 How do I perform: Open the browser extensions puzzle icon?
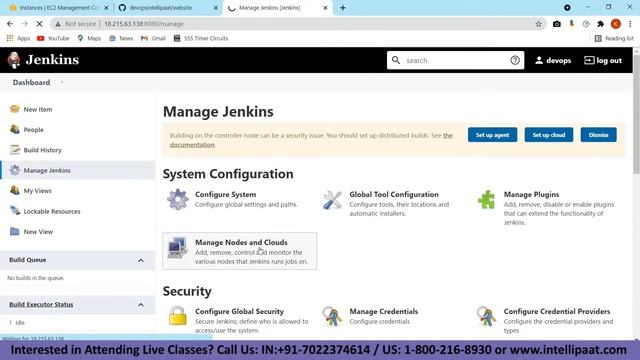[600, 24]
